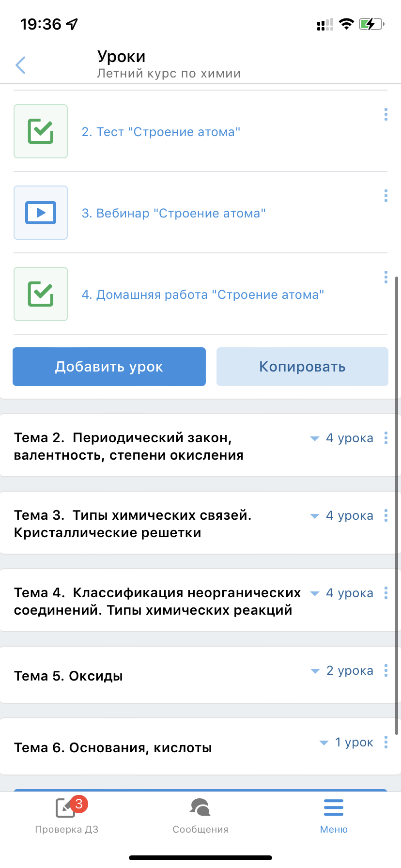Viewport: 401px width, 868px height.
Task: Expand Тема 6 '1 урок' dropdown
Action: click(347, 743)
